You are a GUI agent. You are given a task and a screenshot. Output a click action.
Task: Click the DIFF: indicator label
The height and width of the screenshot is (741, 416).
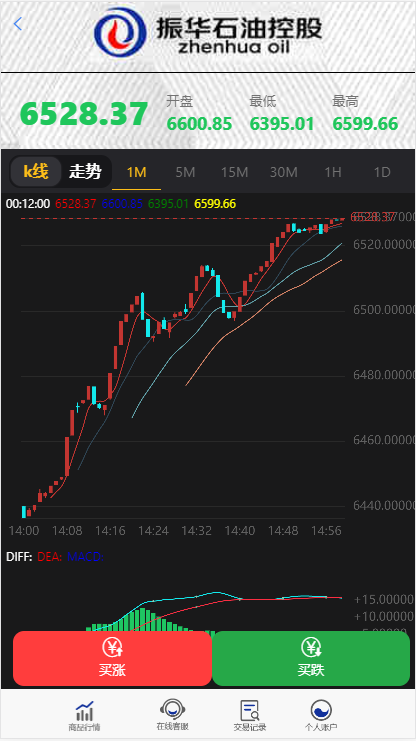click(x=19, y=557)
